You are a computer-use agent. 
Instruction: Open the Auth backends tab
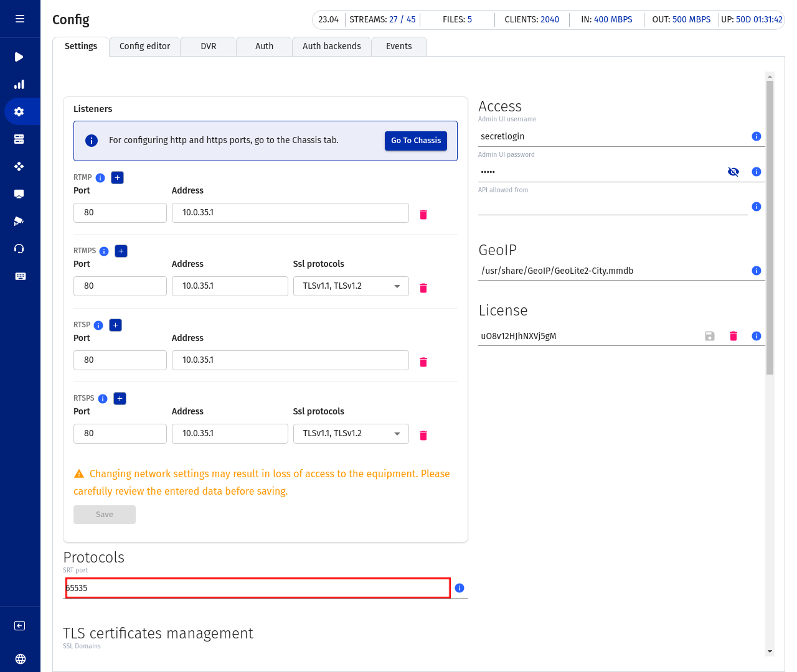pos(331,47)
